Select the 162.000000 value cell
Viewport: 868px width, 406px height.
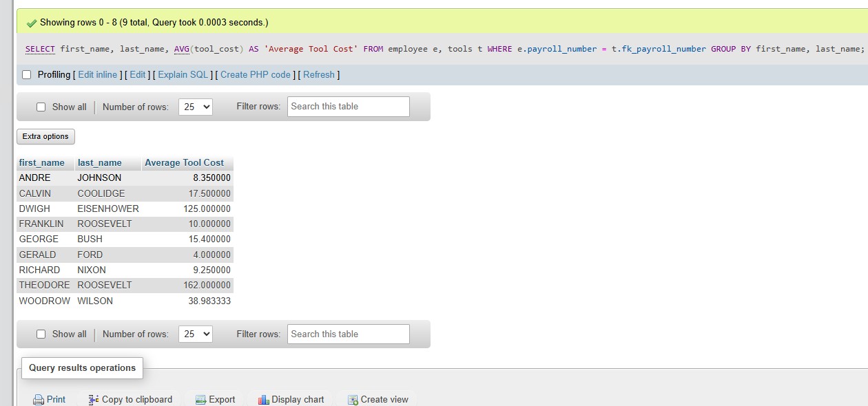188,285
